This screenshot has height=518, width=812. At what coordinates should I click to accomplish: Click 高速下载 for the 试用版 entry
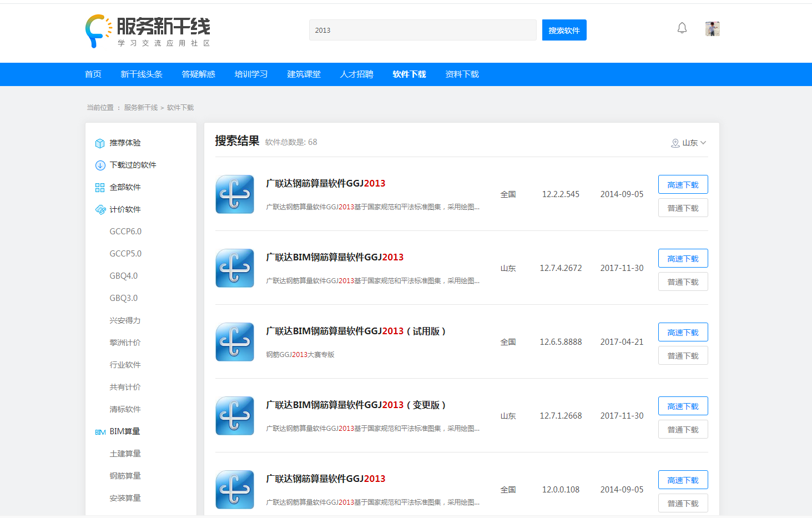[x=683, y=332]
